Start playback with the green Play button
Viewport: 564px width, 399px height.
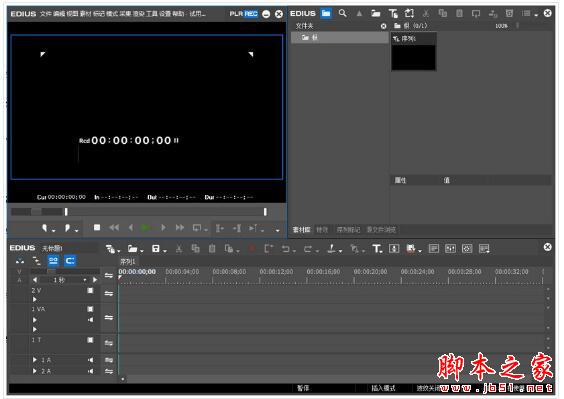(146, 227)
